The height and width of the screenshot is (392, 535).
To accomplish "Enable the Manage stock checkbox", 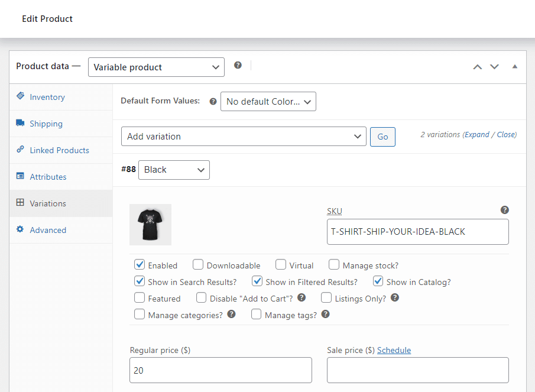I will pyautogui.click(x=334, y=265).
